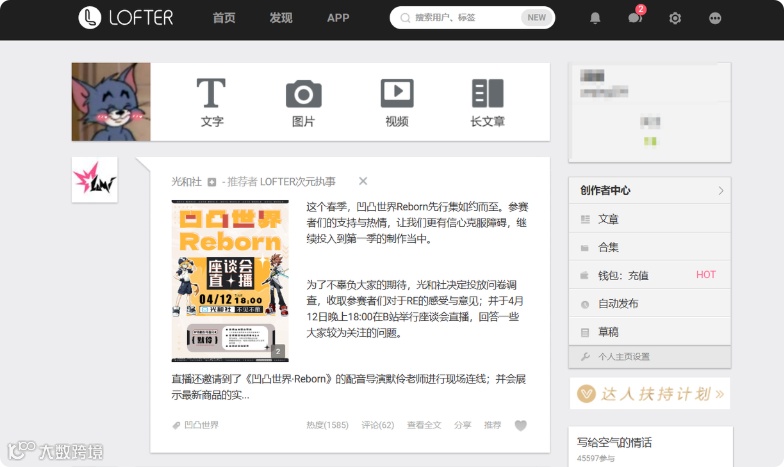Open 合集 in creator center
This screenshot has width=784, height=467.
click(x=650, y=247)
